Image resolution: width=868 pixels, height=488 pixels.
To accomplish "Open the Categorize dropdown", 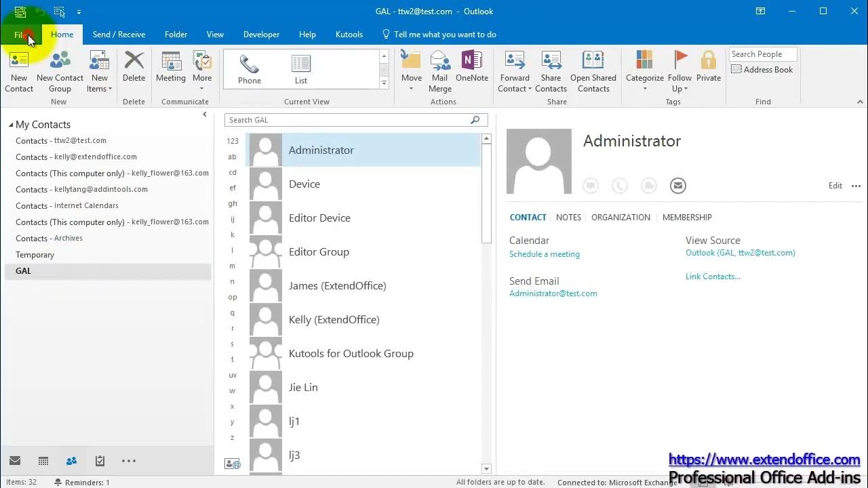I will (x=645, y=72).
